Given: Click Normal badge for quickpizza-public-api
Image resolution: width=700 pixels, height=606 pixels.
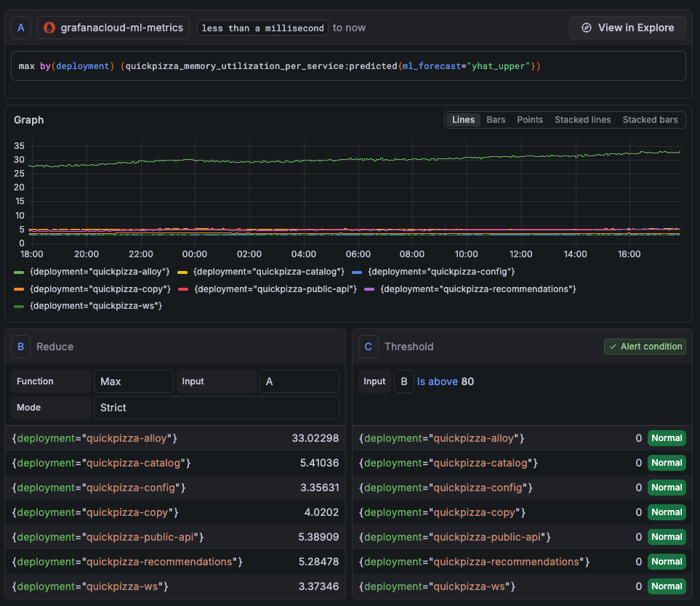Looking at the screenshot, I should [x=667, y=537].
